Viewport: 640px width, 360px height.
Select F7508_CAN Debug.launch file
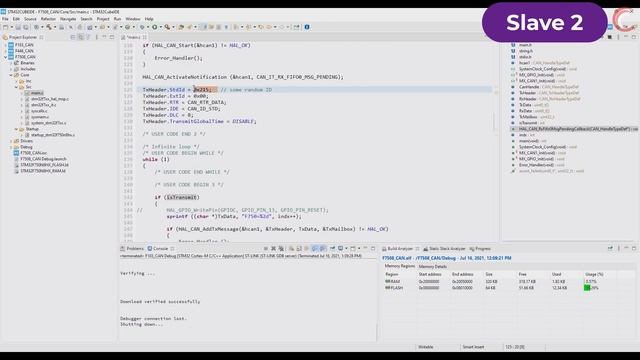(x=43, y=159)
